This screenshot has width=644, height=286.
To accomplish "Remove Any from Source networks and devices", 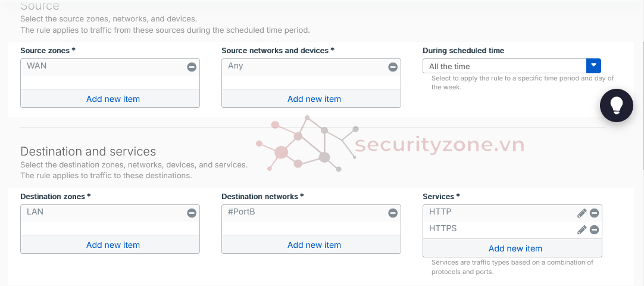I will click(393, 67).
